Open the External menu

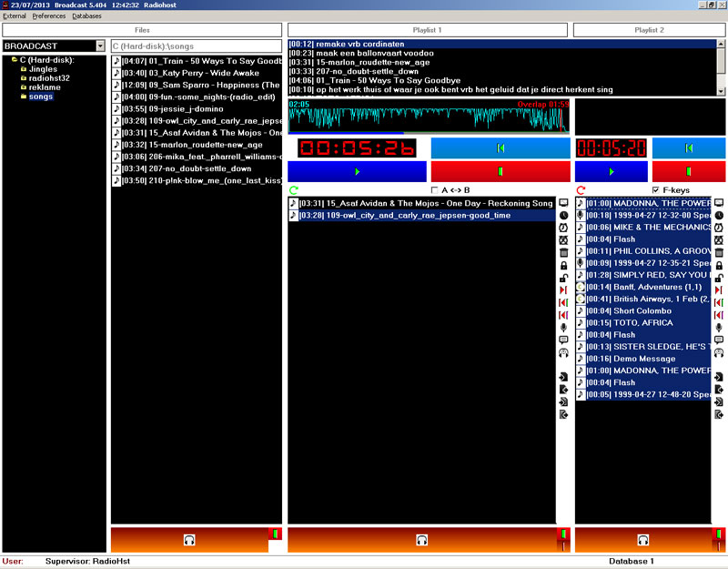[15, 15]
